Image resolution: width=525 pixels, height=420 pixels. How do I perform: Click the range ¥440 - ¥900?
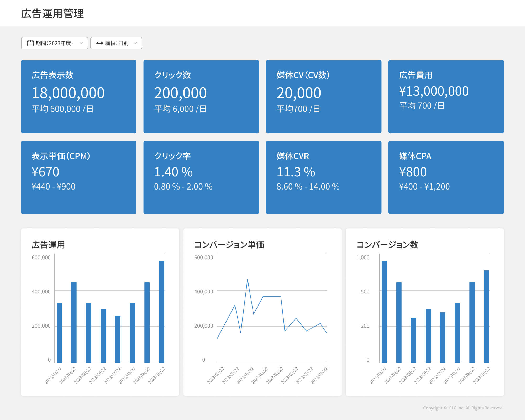coord(53,187)
